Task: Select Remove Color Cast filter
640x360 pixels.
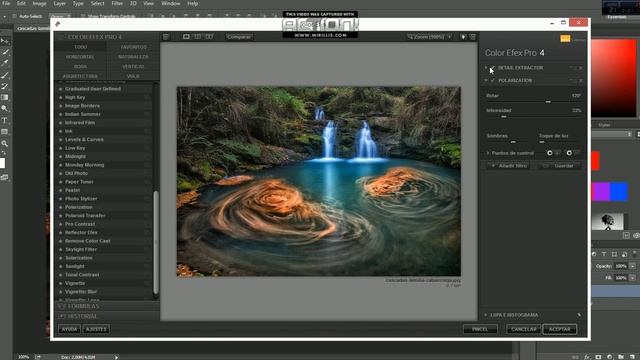Action: point(87,241)
